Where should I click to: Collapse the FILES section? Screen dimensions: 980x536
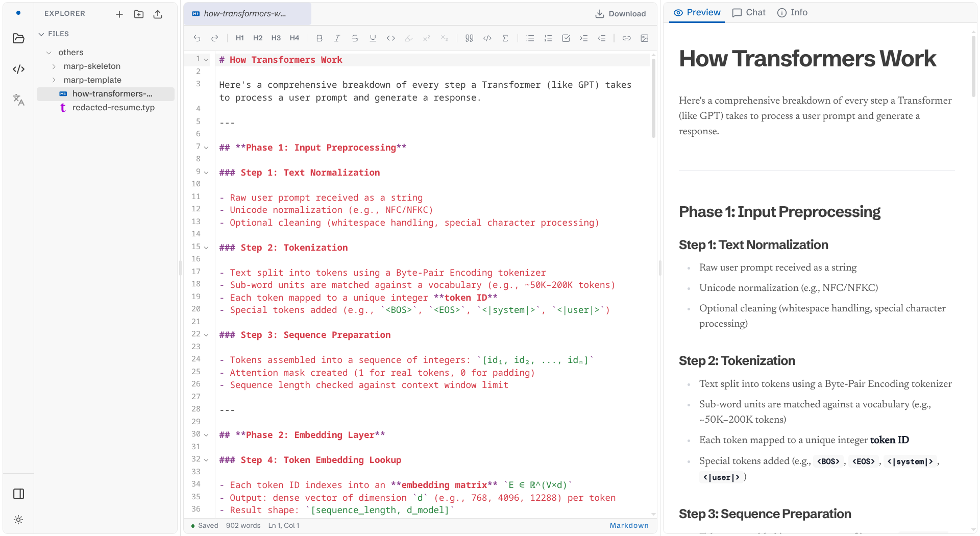(x=41, y=34)
